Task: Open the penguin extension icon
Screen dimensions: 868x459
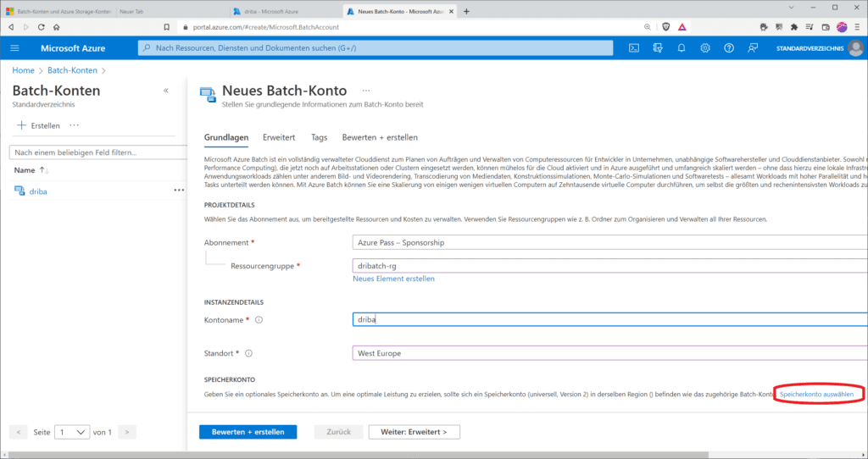Action: (x=764, y=26)
